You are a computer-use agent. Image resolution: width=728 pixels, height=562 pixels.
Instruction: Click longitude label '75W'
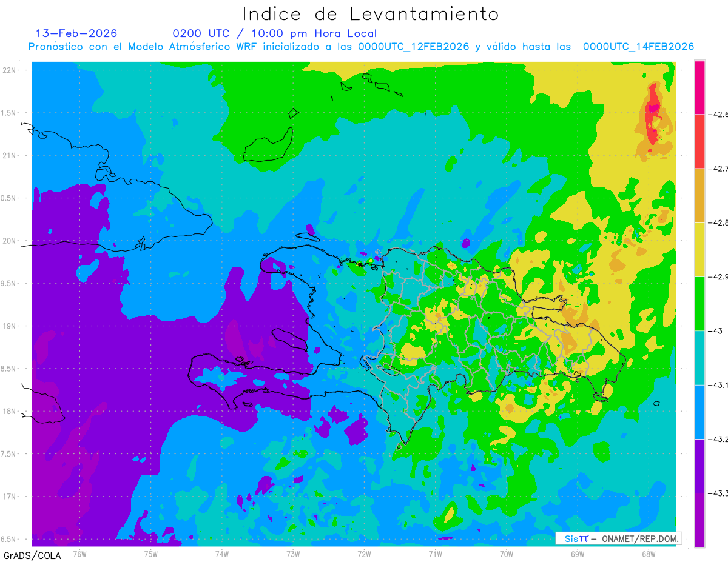pos(150,553)
